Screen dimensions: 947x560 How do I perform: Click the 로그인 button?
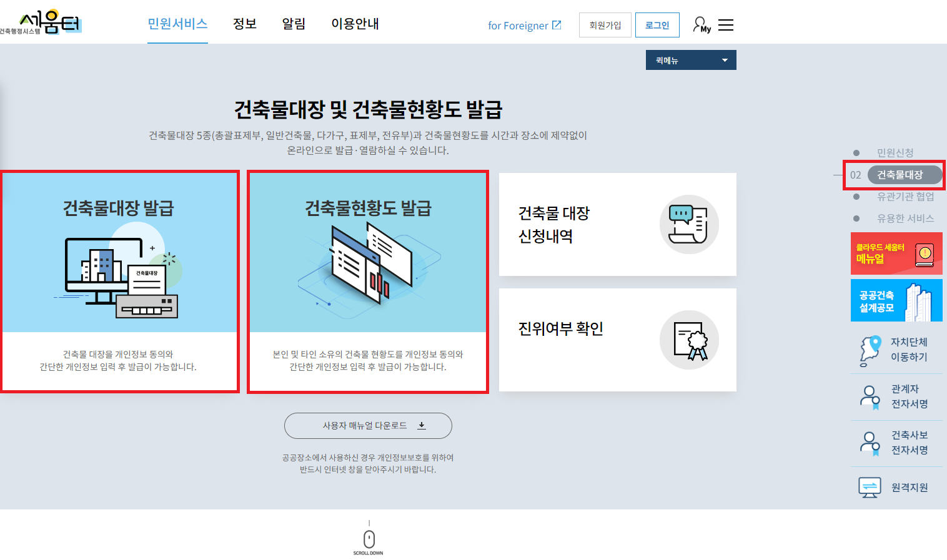657,25
